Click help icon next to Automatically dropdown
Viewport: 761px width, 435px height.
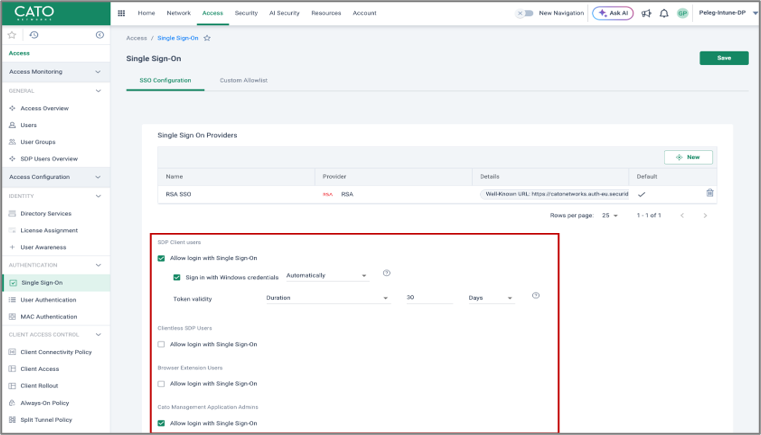[386, 273]
